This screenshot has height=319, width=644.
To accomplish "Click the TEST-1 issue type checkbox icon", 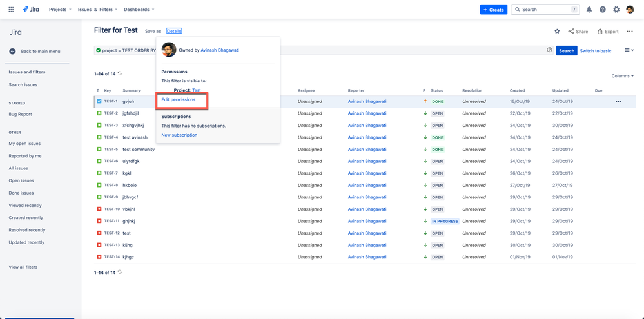I will pos(99,101).
